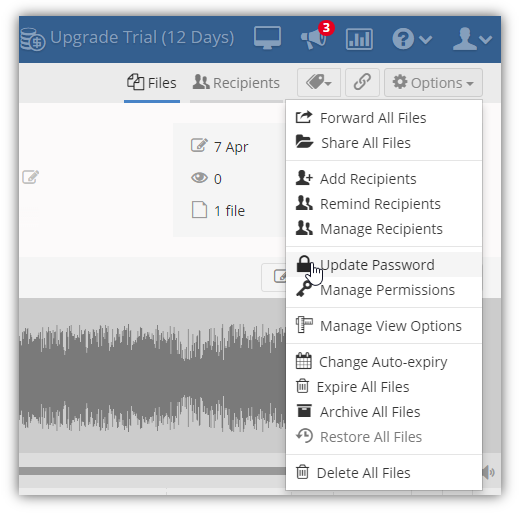The height and width of the screenshot is (514, 520).
Task: Click on the audio waveform to seek
Action: tap(152, 376)
